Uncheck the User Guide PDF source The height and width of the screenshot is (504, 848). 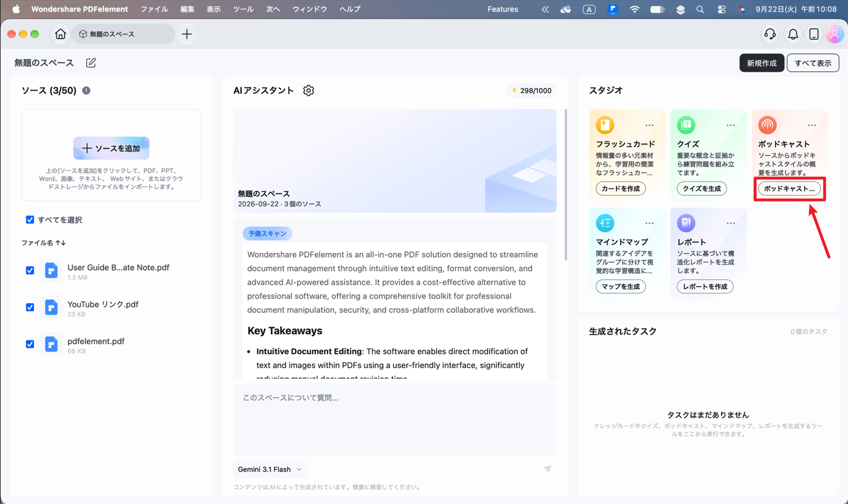tap(30, 270)
